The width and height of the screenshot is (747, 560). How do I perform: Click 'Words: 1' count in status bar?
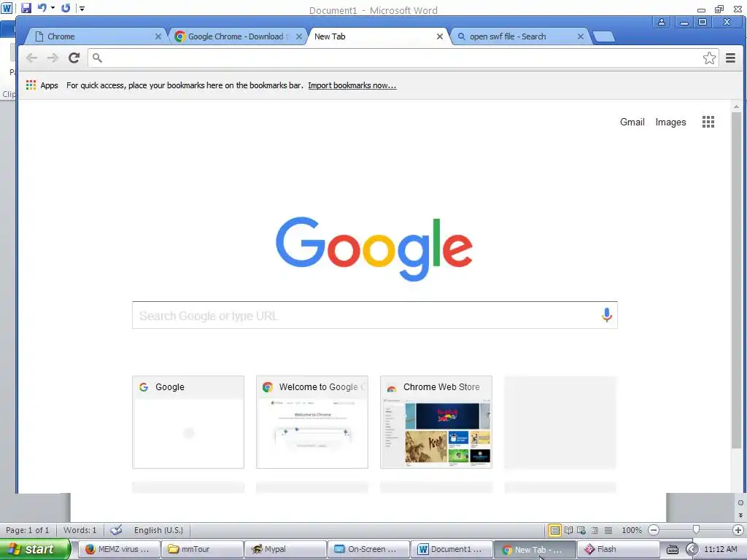80,530
